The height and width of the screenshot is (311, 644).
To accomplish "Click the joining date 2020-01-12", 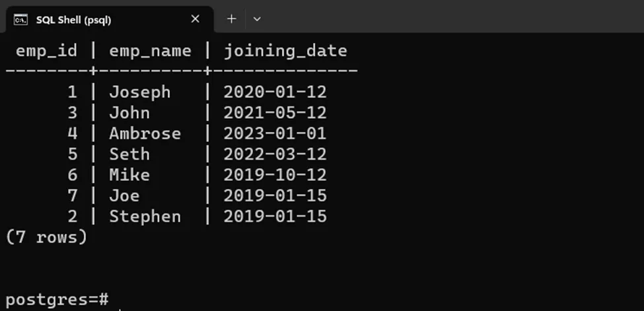I will click(275, 92).
